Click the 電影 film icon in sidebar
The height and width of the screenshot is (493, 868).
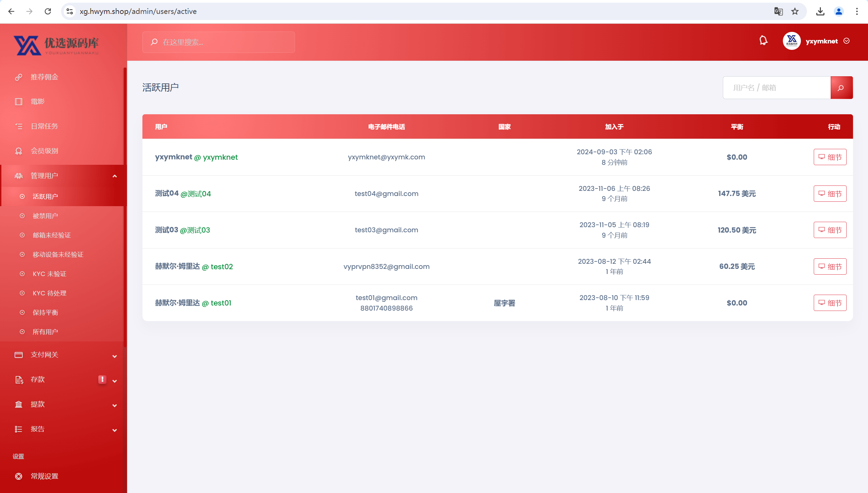point(19,102)
